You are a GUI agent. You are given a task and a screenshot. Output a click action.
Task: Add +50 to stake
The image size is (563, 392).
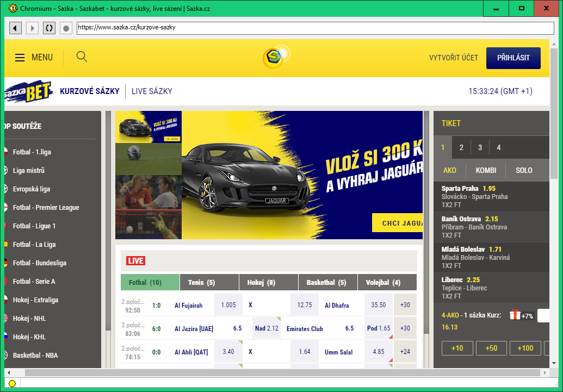click(x=491, y=348)
